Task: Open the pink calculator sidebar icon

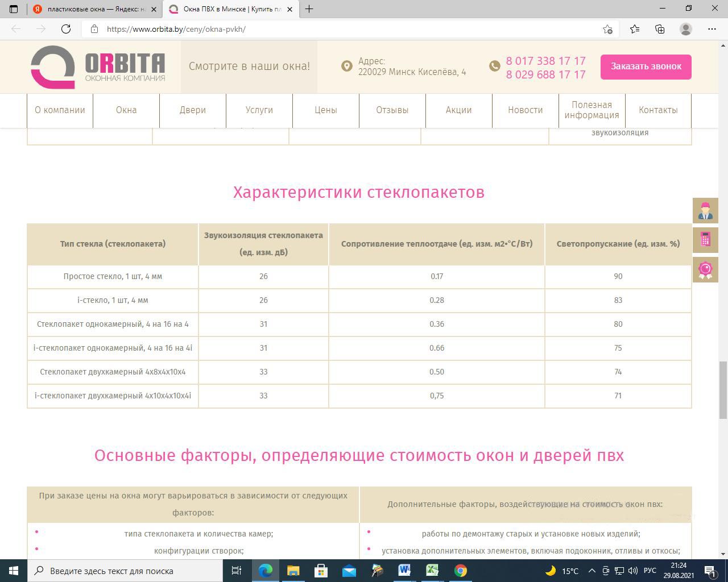Action: pyautogui.click(x=705, y=240)
